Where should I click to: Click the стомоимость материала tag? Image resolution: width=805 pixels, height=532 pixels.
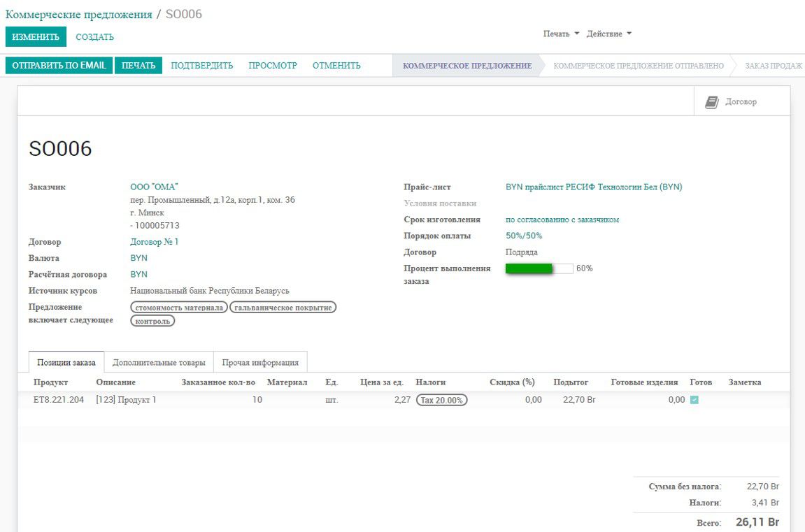180,306
